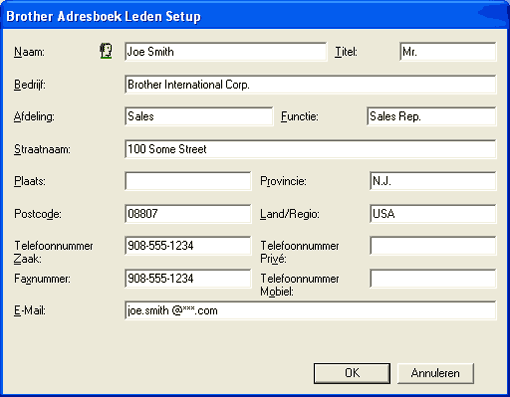Screen dimensions: 510x397
Task: Click the Titel field containing Mr.
Action: tap(448, 52)
